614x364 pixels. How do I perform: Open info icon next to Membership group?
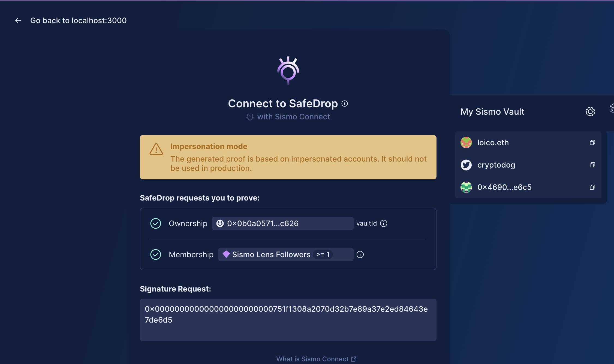pos(360,254)
